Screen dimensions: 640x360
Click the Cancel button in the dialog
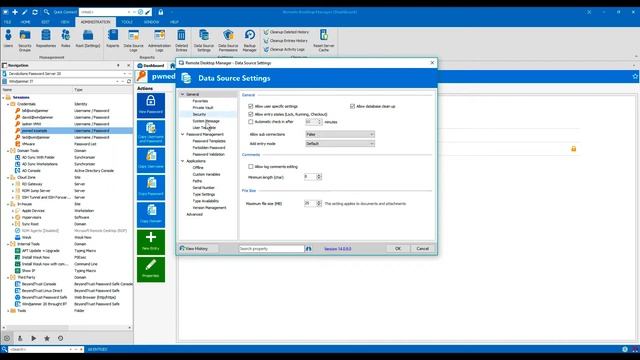coord(422,249)
